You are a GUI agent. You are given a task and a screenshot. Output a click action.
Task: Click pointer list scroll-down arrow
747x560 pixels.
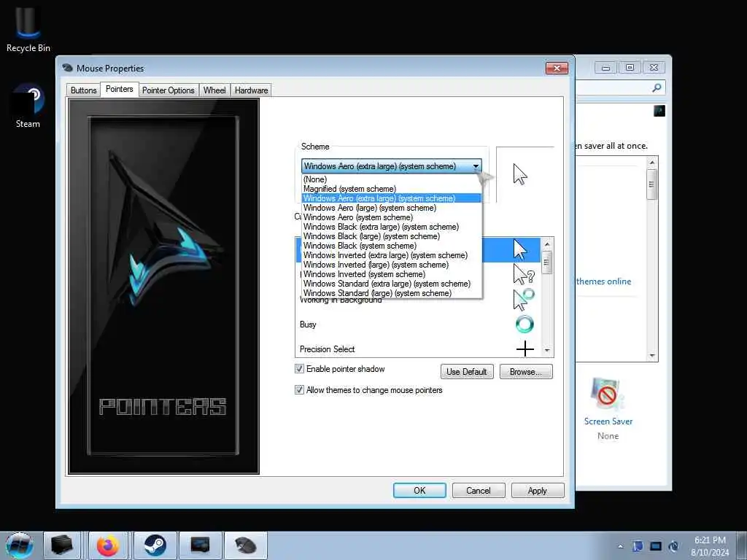pos(547,350)
